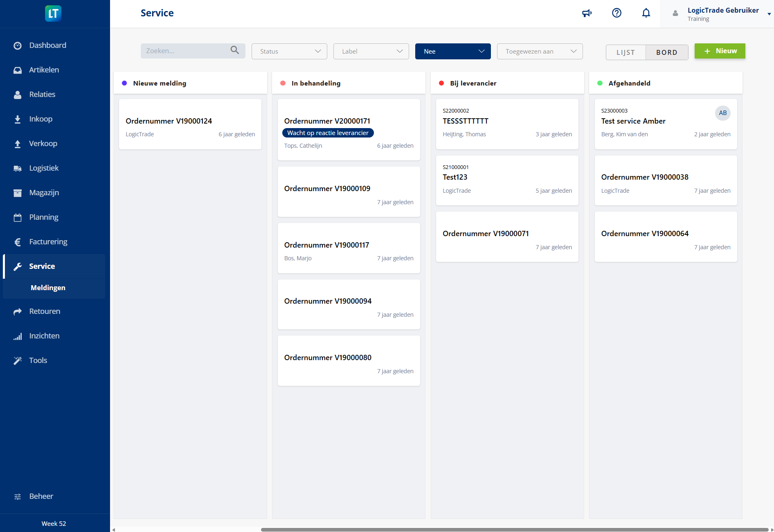Open the Toegewezen aan dropdown
The height and width of the screenshot is (532, 774).
click(539, 51)
